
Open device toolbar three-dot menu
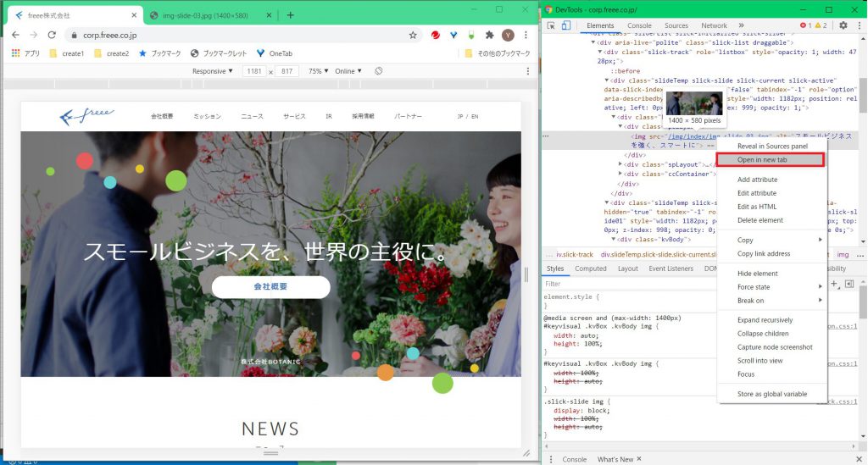tap(527, 71)
